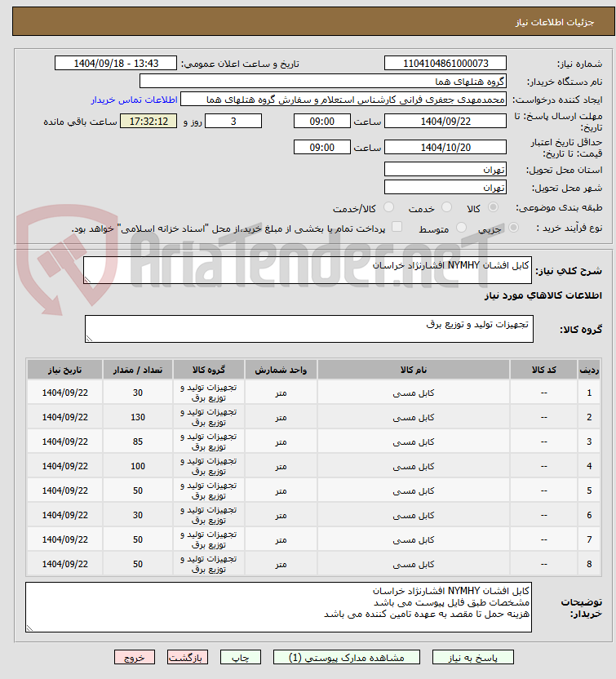The width and height of the screenshot is (616, 679).
Task: Open اطلاعات تماس خریدار contact link
Action: [x=134, y=100]
